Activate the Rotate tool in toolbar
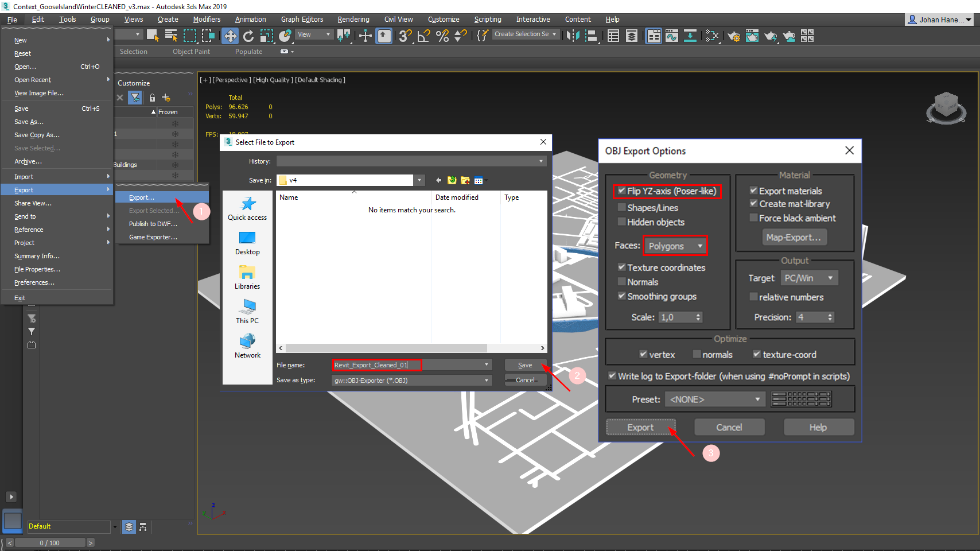 tap(248, 36)
